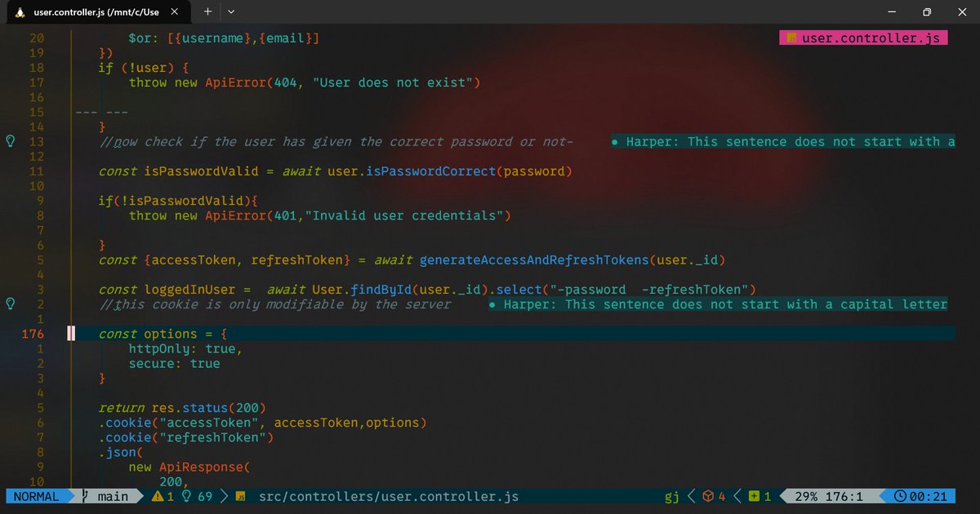Click generateAccessAndRefreshTokens function call
This screenshot has width=980, height=514.
coord(534,260)
